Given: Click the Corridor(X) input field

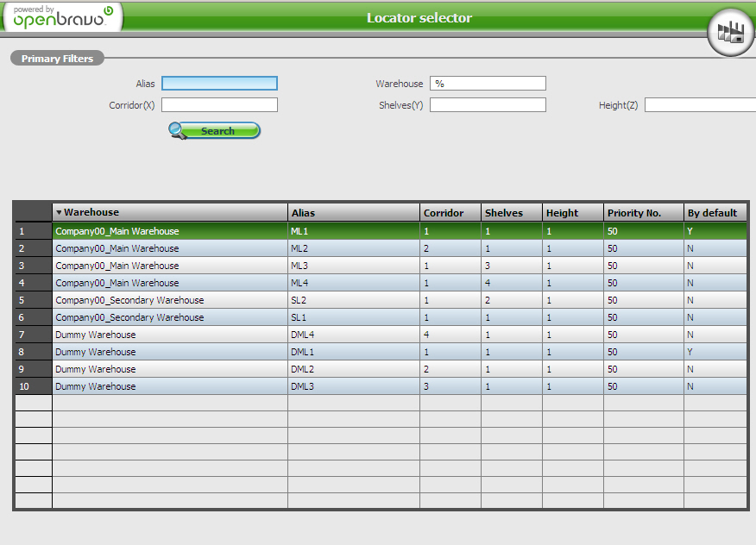Looking at the screenshot, I should click(x=219, y=105).
